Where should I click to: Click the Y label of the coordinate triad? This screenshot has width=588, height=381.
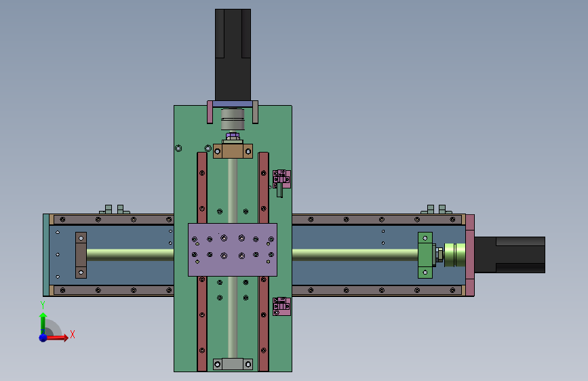coord(43,305)
